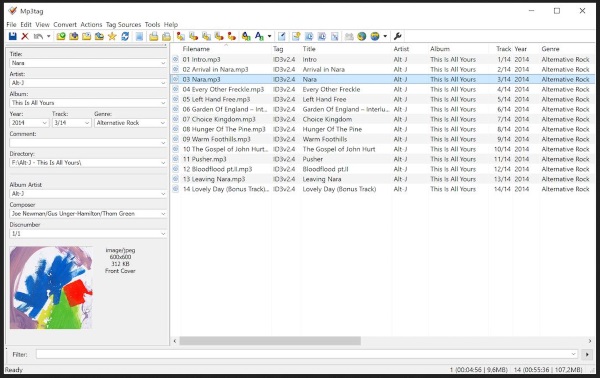Click the right arrow of horizontal scrollbar

pos(590,341)
